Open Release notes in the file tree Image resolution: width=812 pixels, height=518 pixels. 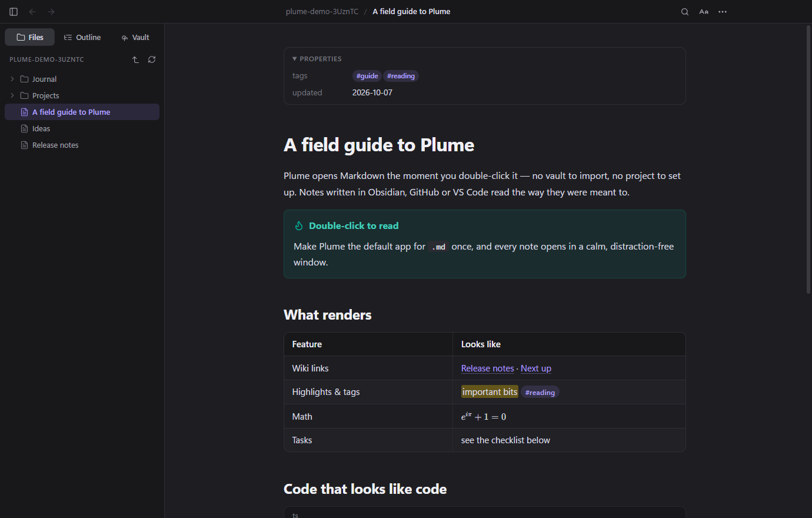coord(82,145)
